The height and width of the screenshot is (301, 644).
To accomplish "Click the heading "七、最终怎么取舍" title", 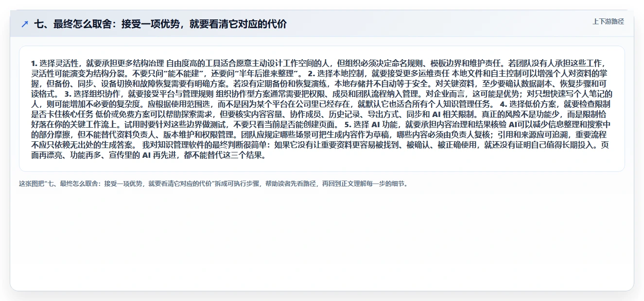I will (x=160, y=24).
